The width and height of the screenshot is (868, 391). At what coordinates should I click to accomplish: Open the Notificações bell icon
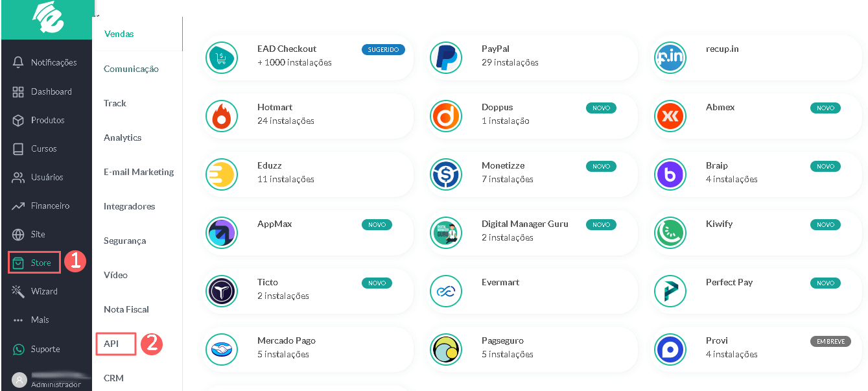(x=18, y=63)
